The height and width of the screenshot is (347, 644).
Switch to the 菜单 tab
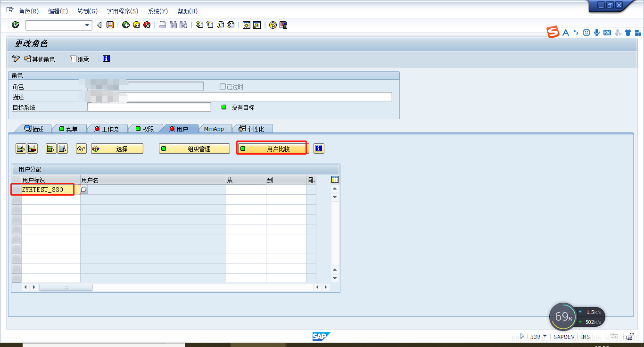68,129
